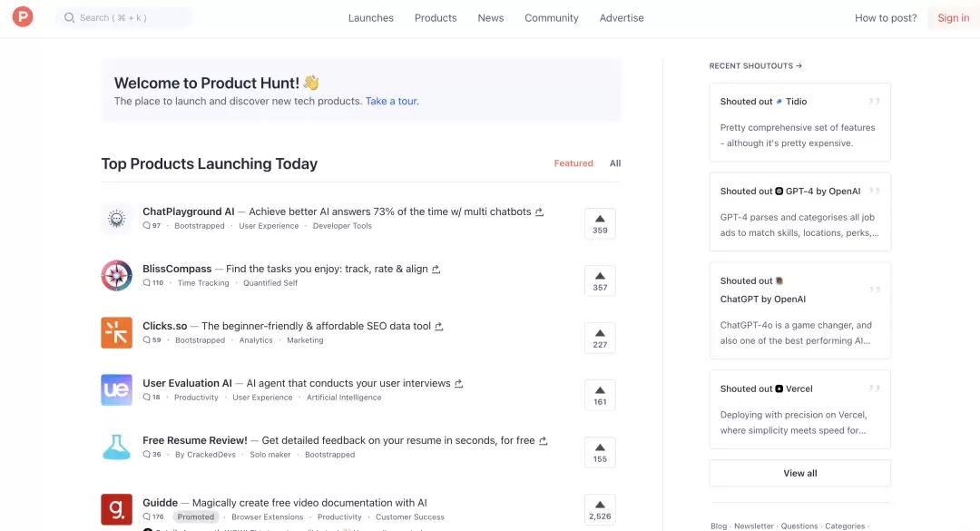980x531 pixels.
Task: Upvote BlissCompass showing 357 votes
Action: [600, 280]
